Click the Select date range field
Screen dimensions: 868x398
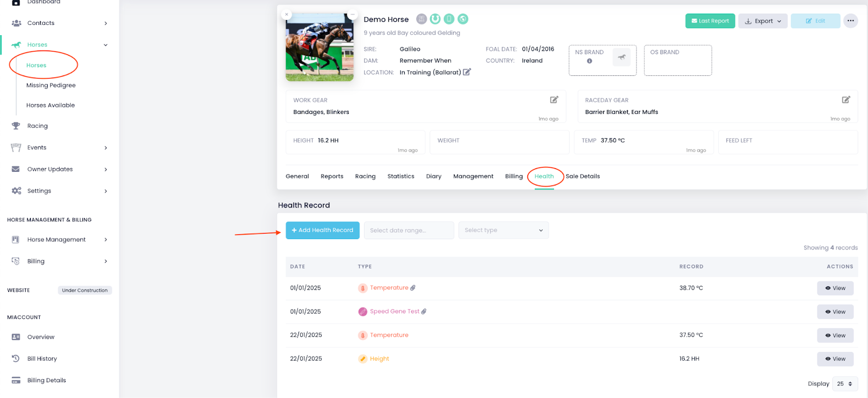(409, 230)
